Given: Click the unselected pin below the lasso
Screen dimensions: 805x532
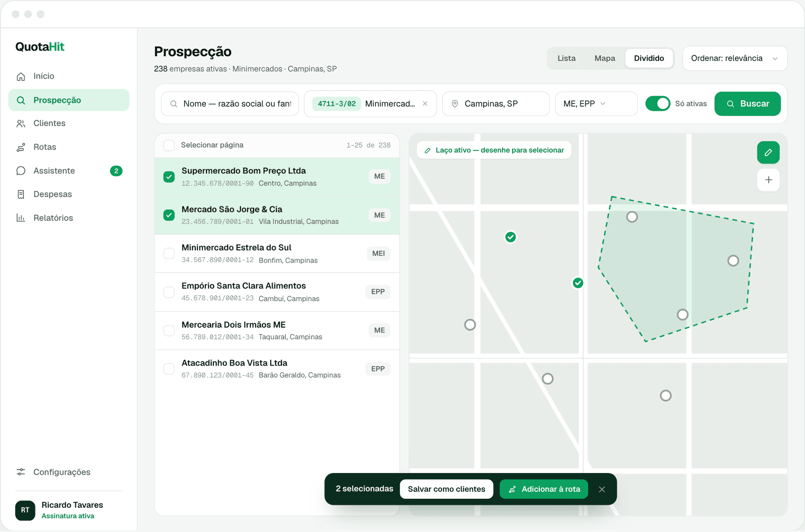Looking at the screenshot, I should pos(665,396).
